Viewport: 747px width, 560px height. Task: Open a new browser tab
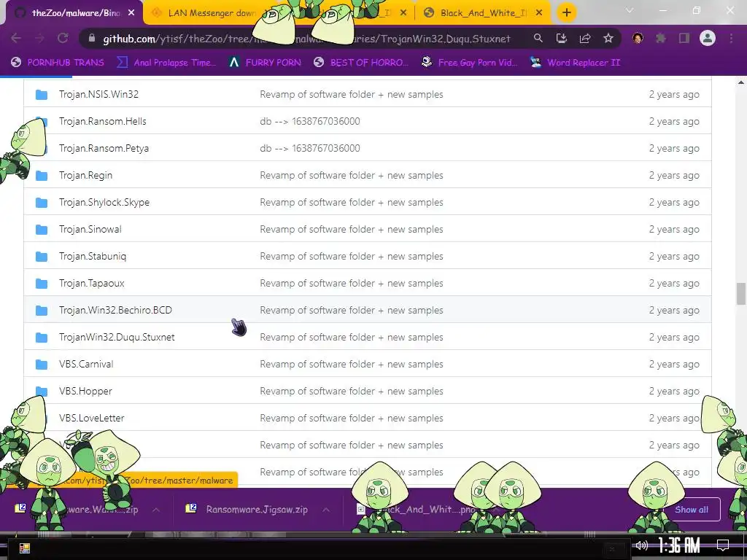pos(566,12)
